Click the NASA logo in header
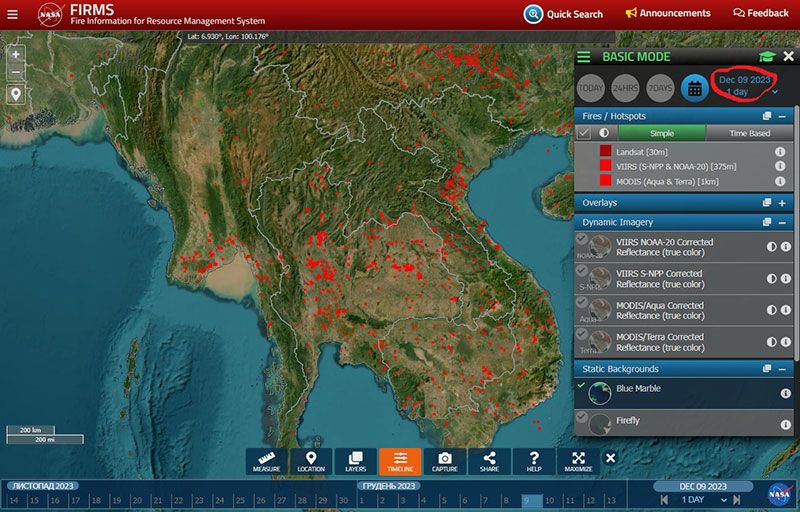Viewport: 800px width, 512px height. (51, 14)
